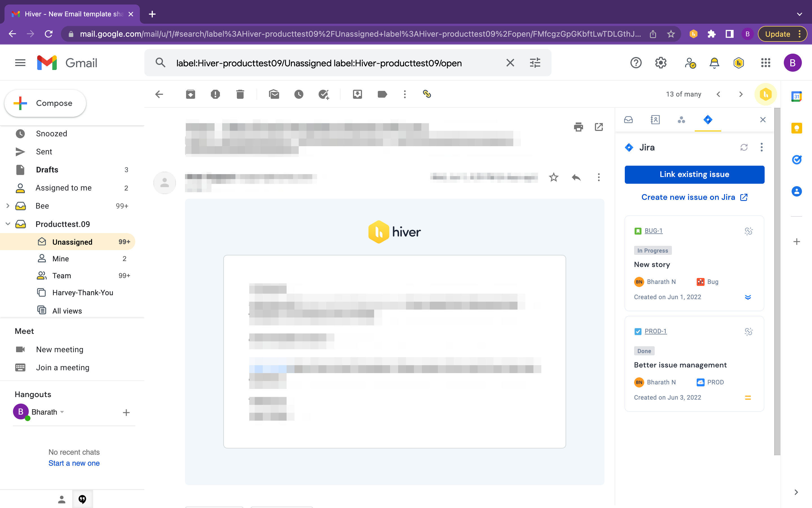Switch to the Hiver inbox tab
Screen dimensions: 812x508
(x=628, y=120)
